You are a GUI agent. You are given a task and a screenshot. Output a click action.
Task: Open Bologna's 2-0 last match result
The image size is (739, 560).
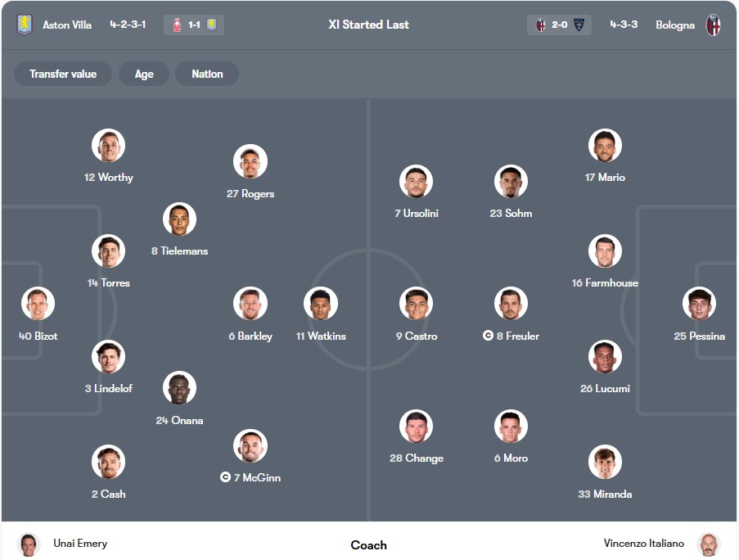click(x=559, y=25)
